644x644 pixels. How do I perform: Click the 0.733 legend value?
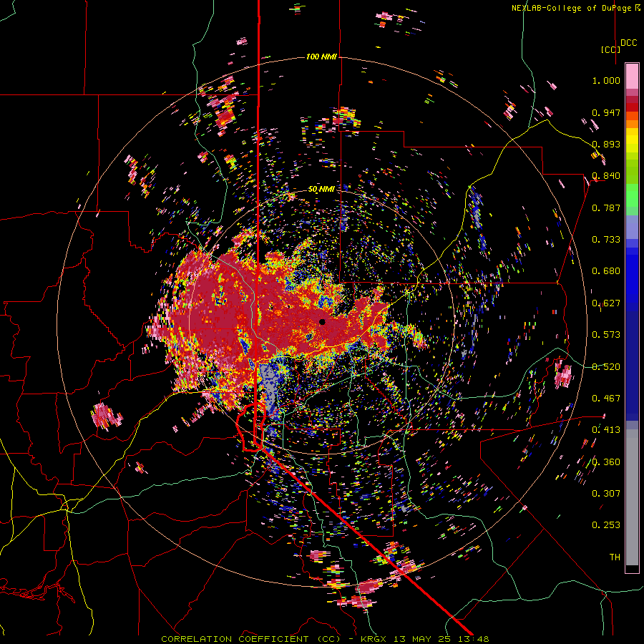(606, 240)
